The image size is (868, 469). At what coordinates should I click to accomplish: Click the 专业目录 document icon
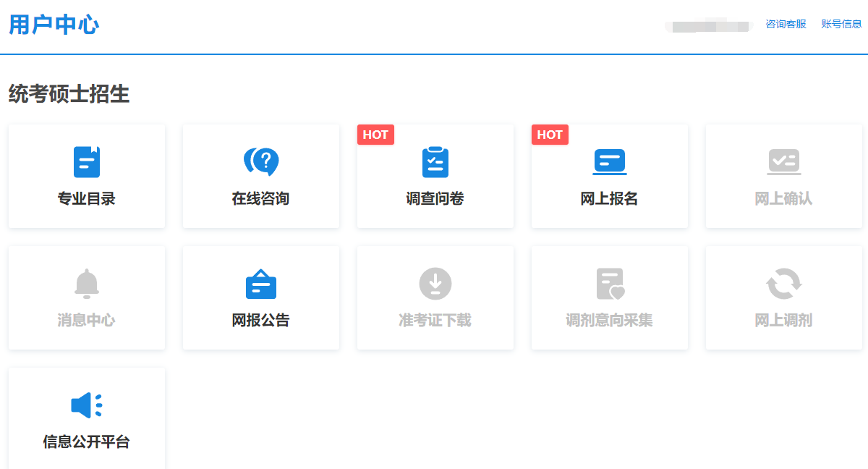click(87, 162)
